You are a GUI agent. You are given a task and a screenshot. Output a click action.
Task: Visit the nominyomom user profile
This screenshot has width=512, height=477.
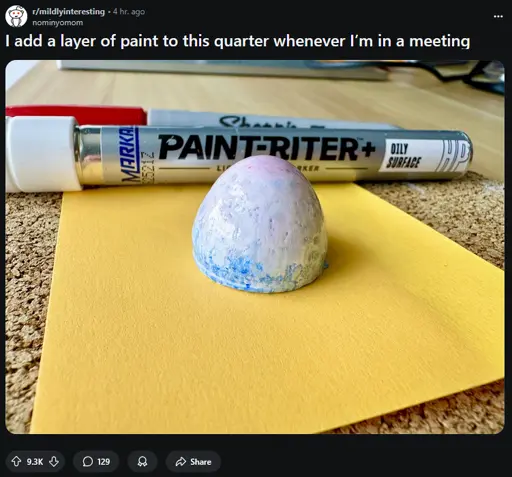pyautogui.click(x=58, y=23)
